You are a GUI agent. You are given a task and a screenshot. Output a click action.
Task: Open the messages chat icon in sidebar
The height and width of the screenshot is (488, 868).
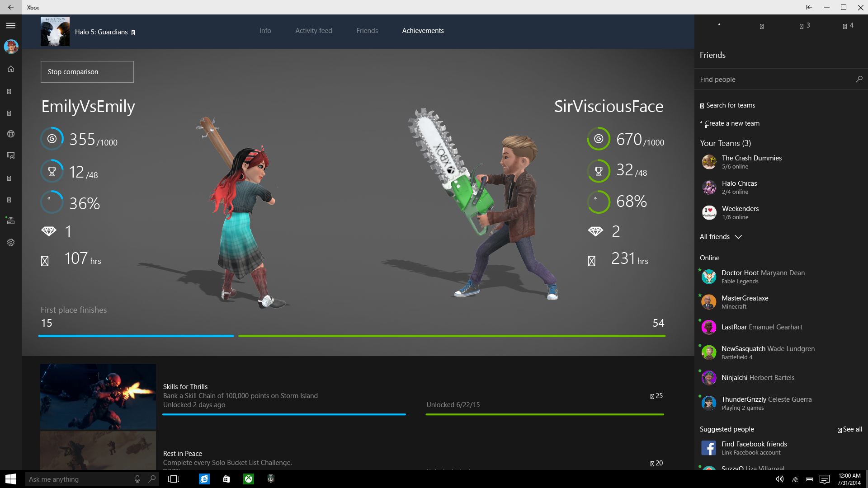click(x=11, y=155)
